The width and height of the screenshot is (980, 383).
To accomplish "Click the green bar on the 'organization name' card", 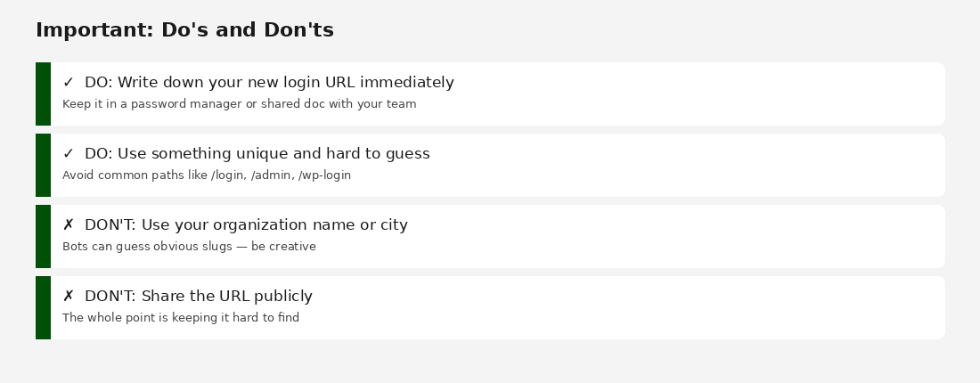I will point(43,236).
